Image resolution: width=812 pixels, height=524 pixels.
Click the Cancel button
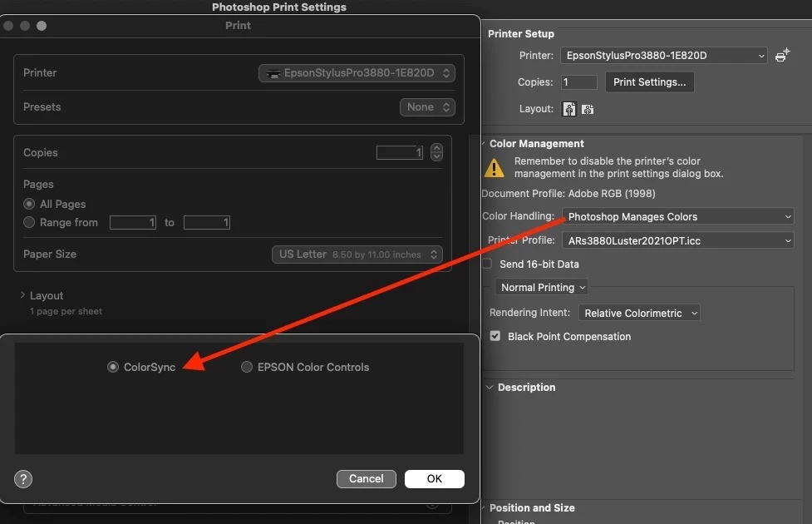367,479
